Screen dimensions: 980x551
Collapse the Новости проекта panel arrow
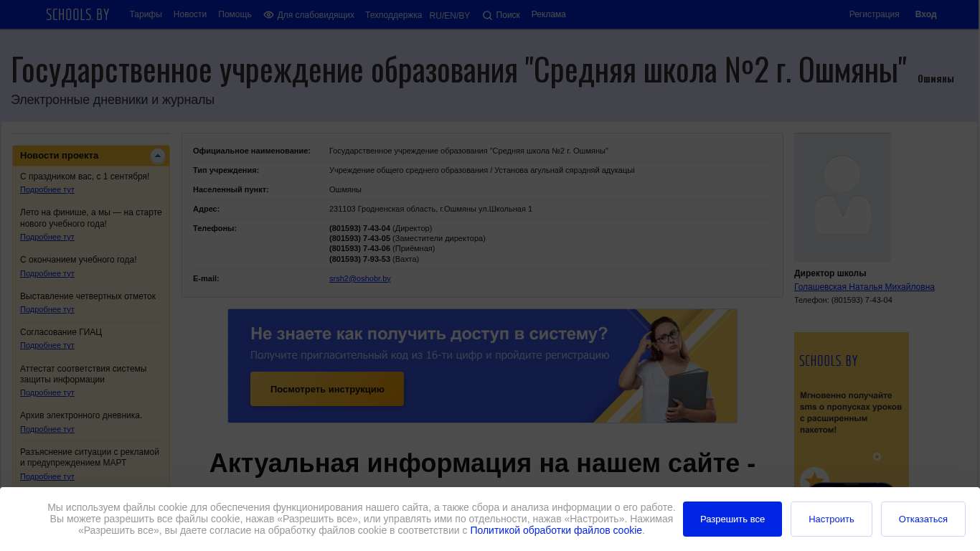[x=158, y=156]
